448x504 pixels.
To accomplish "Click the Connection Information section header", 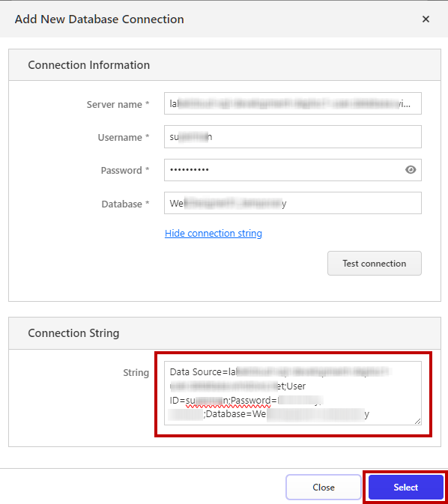I will [x=88, y=65].
